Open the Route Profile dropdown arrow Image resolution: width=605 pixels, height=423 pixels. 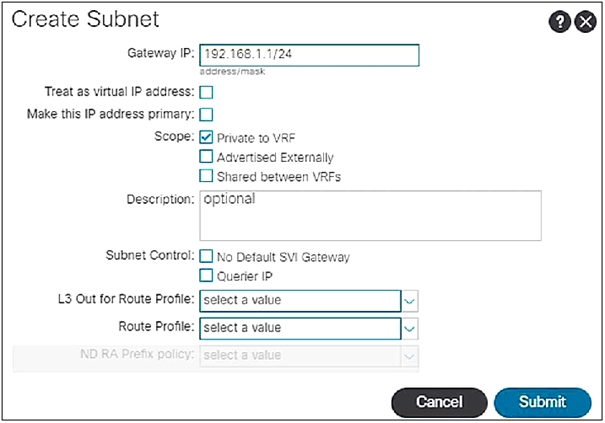(x=409, y=327)
